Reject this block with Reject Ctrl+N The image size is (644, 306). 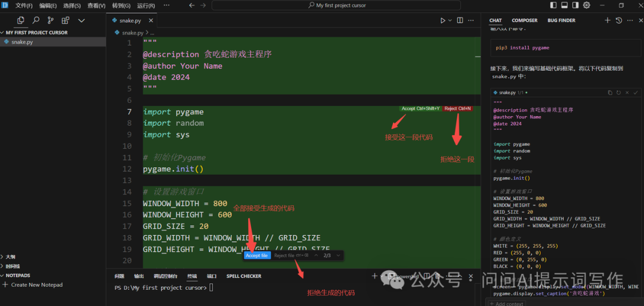(x=457, y=109)
